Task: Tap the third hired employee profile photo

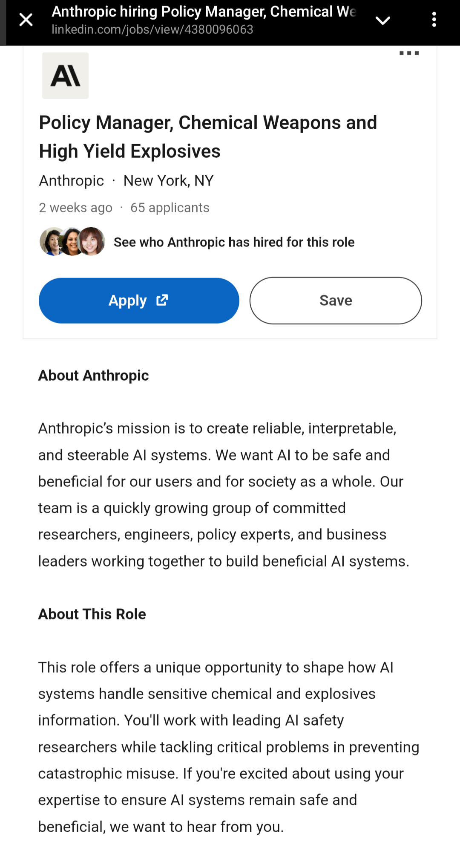Action: pos(92,242)
